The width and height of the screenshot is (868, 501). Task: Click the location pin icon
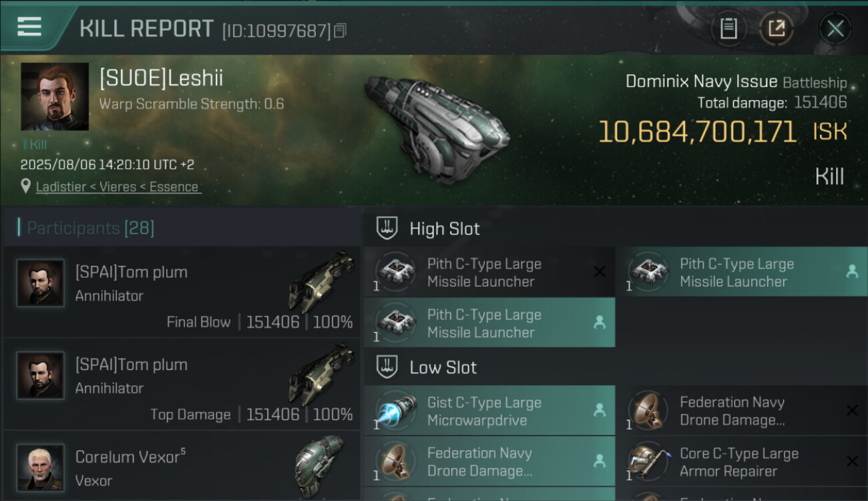click(26, 186)
